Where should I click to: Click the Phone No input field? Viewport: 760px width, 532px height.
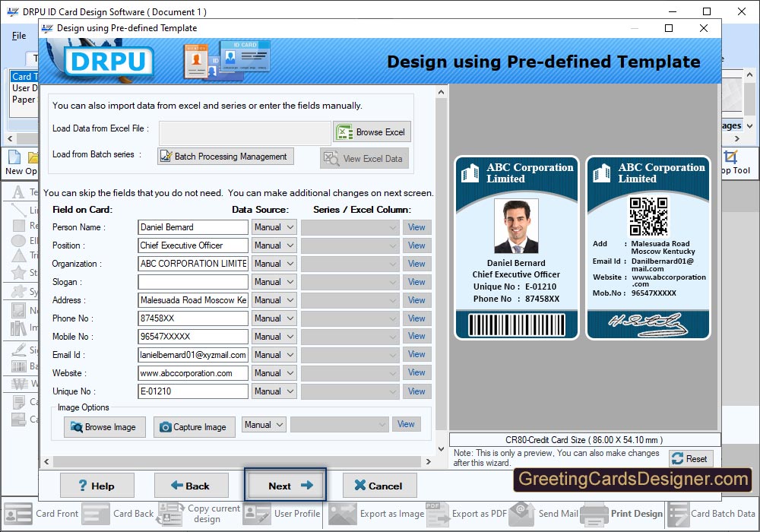pos(193,318)
